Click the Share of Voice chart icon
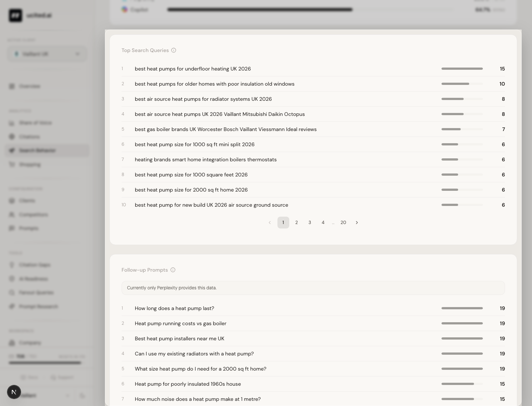532x406 pixels. 12,123
